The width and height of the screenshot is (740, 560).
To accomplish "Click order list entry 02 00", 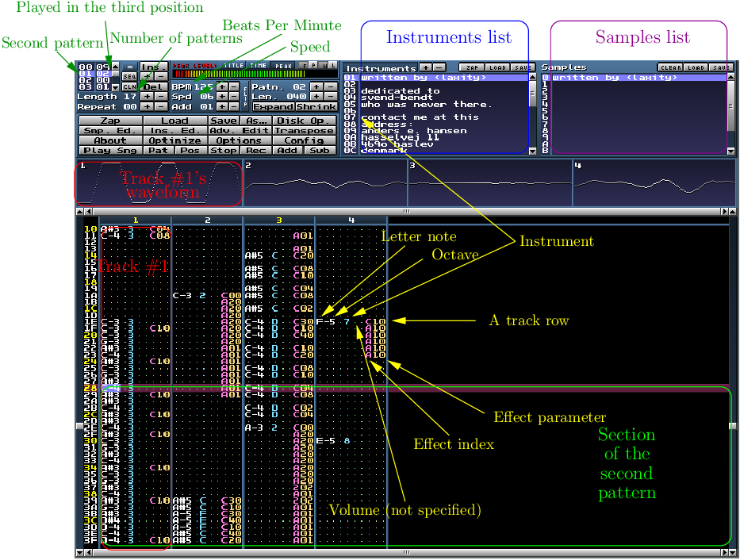I will (x=94, y=80).
